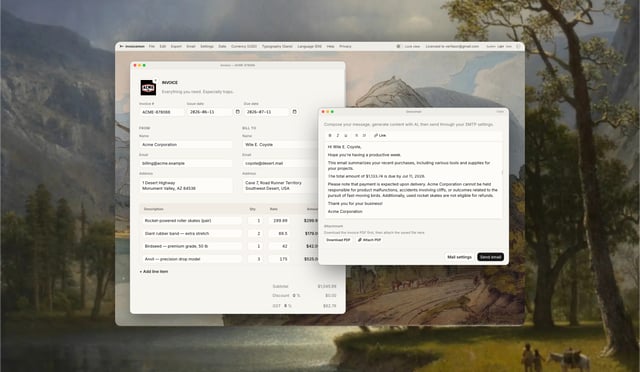Open the Export menu
Viewport: 640px width, 372px height.
[176, 47]
